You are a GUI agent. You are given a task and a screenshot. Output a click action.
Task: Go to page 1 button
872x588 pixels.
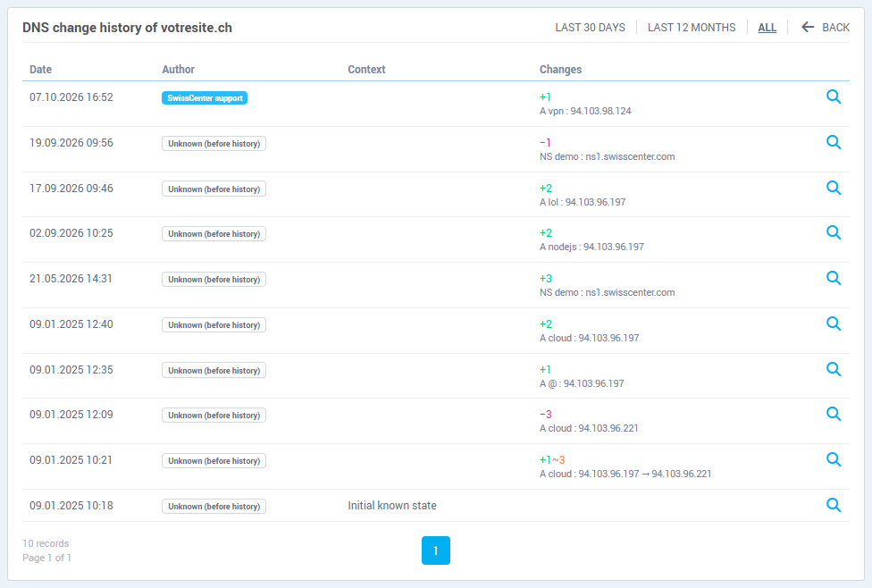435,550
